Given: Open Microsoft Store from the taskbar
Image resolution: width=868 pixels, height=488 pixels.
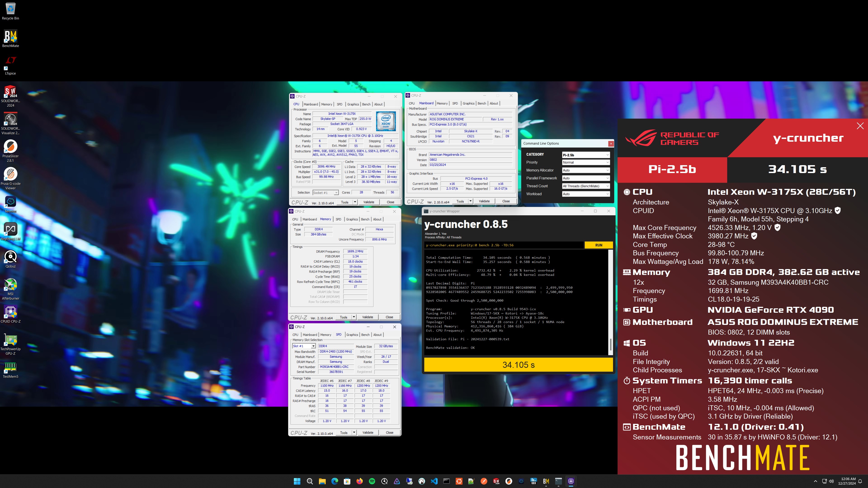Looking at the screenshot, I should pyautogui.click(x=347, y=481).
